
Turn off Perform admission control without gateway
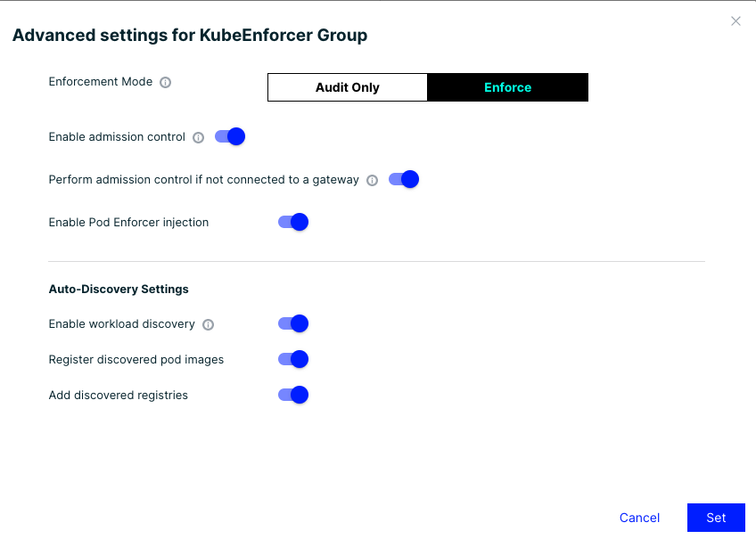pyautogui.click(x=403, y=179)
